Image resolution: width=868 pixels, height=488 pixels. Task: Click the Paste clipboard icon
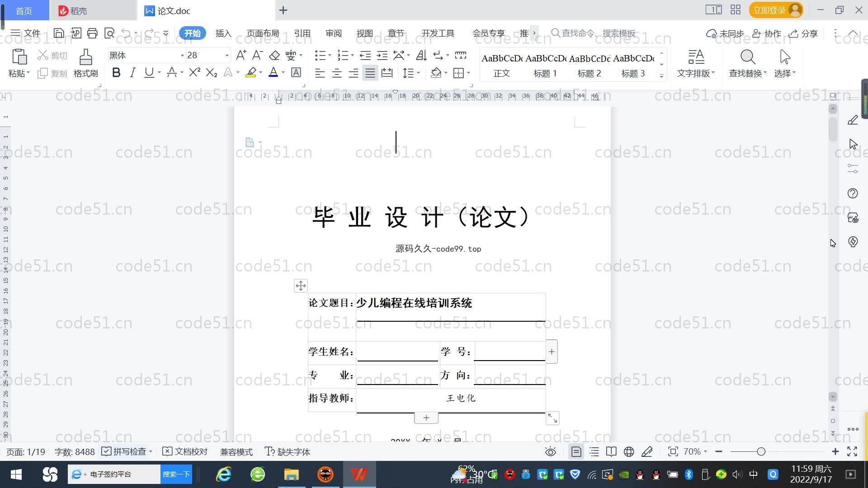point(19,57)
